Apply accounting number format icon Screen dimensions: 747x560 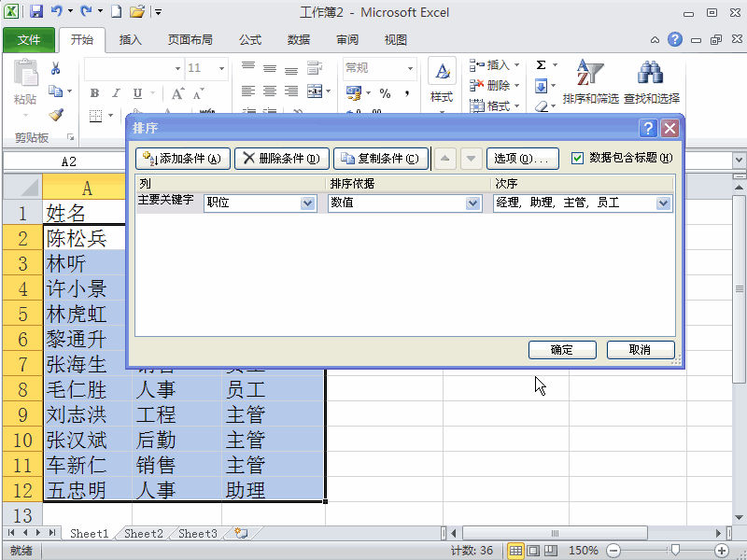tap(354, 92)
